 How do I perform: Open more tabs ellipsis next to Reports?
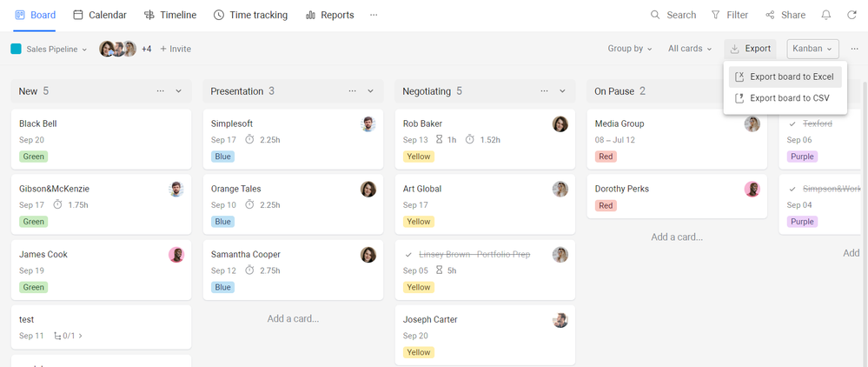click(374, 15)
